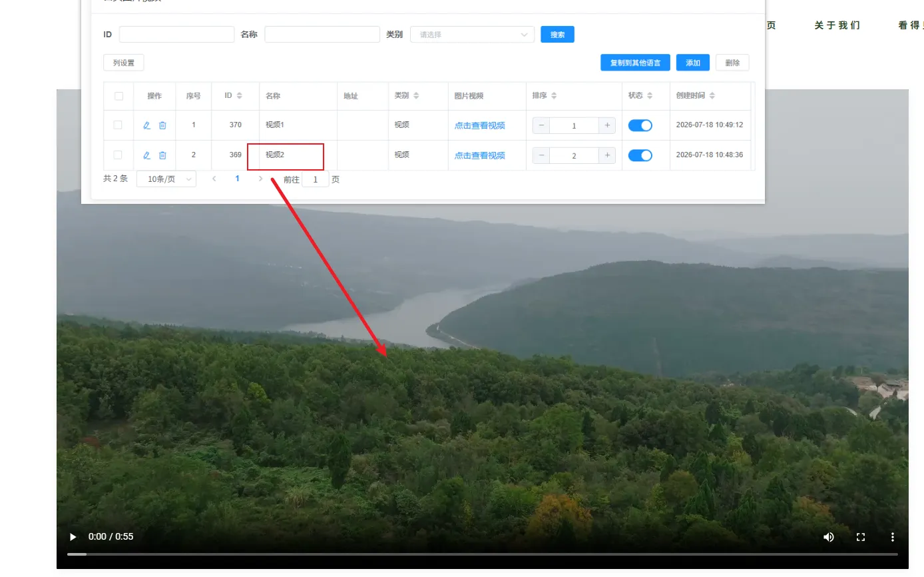Viewport: 924px width, 577px height.
Task: Check the 视频2 row checkbox
Action: pos(118,155)
